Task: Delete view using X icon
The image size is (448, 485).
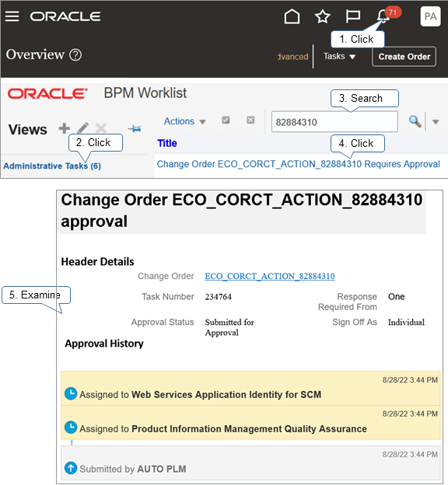Action: (x=101, y=127)
